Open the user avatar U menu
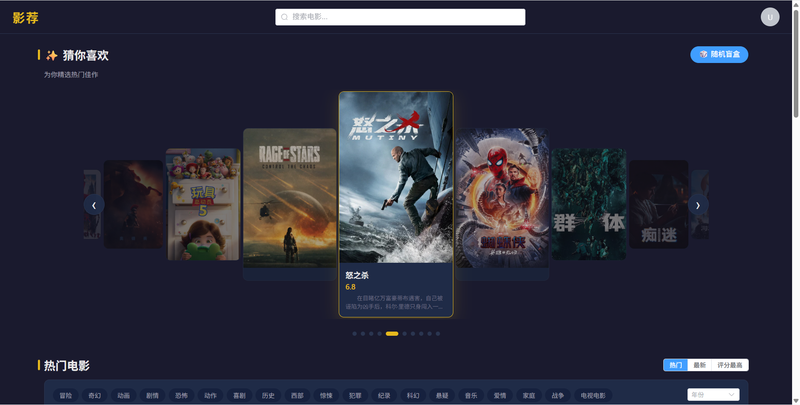This screenshot has height=405, width=800. click(x=770, y=17)
